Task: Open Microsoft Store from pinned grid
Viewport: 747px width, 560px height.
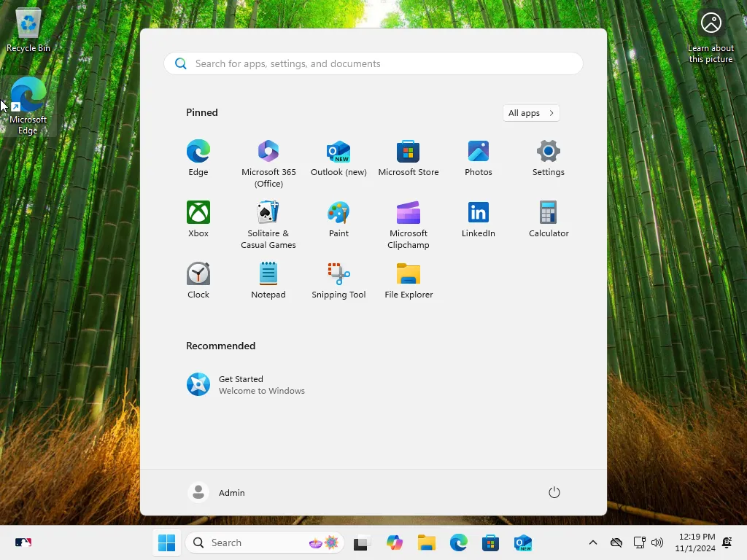Action: click(x=409, y=158)
